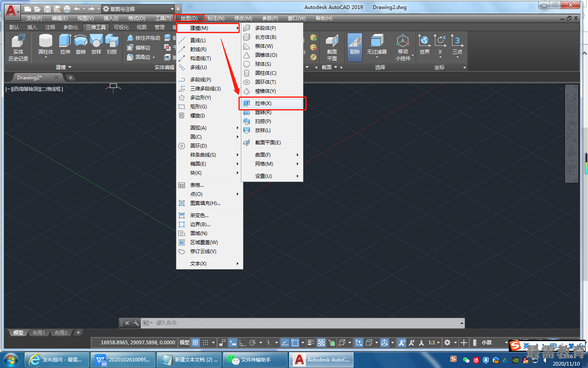Choose 拉伸(X) extrude in modeling submenu
The image size is (588, 368).
click(x=272, y=103)
